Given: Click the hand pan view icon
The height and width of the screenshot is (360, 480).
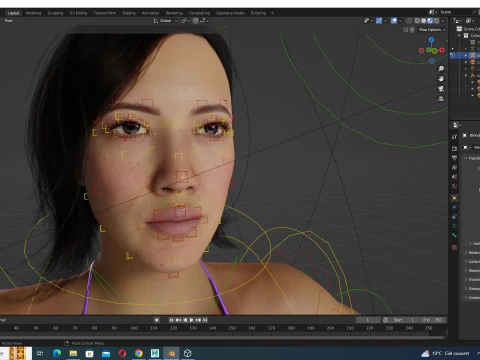Looking at the screenshot, I should (441, 79).
